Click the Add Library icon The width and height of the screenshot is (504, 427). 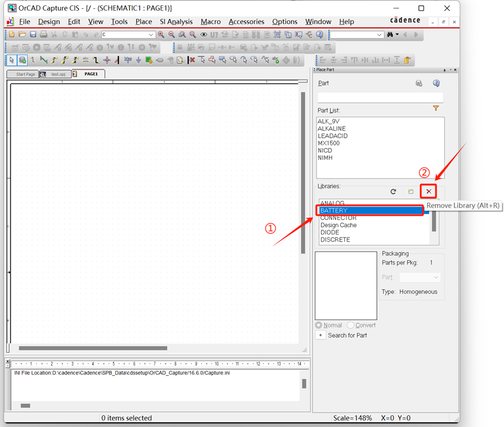pos(410,191)
